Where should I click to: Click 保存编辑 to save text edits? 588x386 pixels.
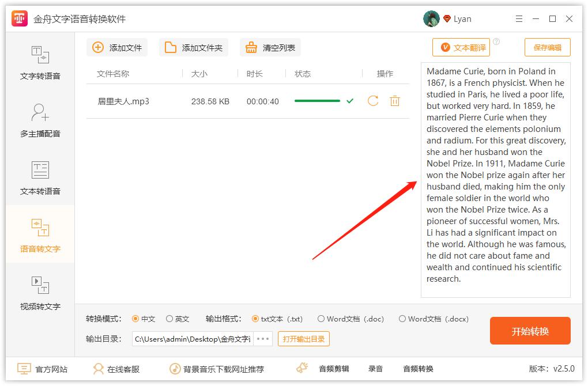click(x=546, y=47)
